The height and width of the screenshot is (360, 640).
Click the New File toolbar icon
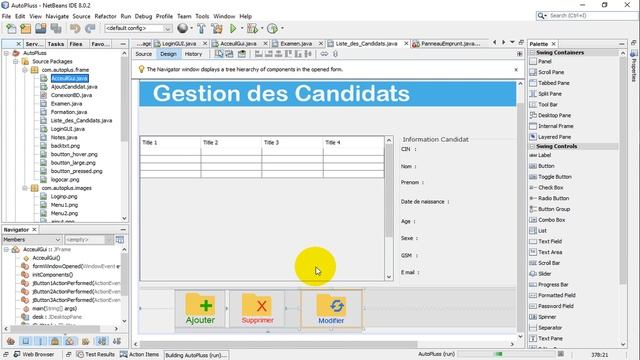[x=11, y=28]
